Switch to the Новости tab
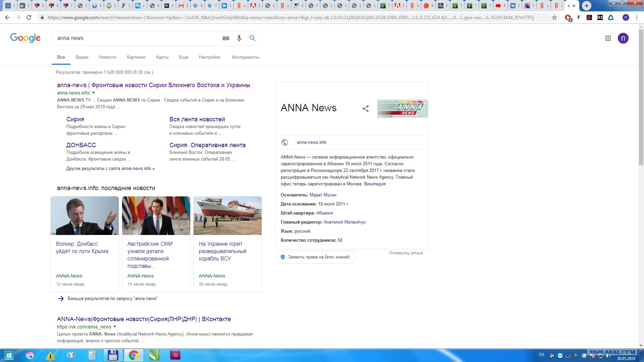 pyautogui.click(x=108, y=57)
